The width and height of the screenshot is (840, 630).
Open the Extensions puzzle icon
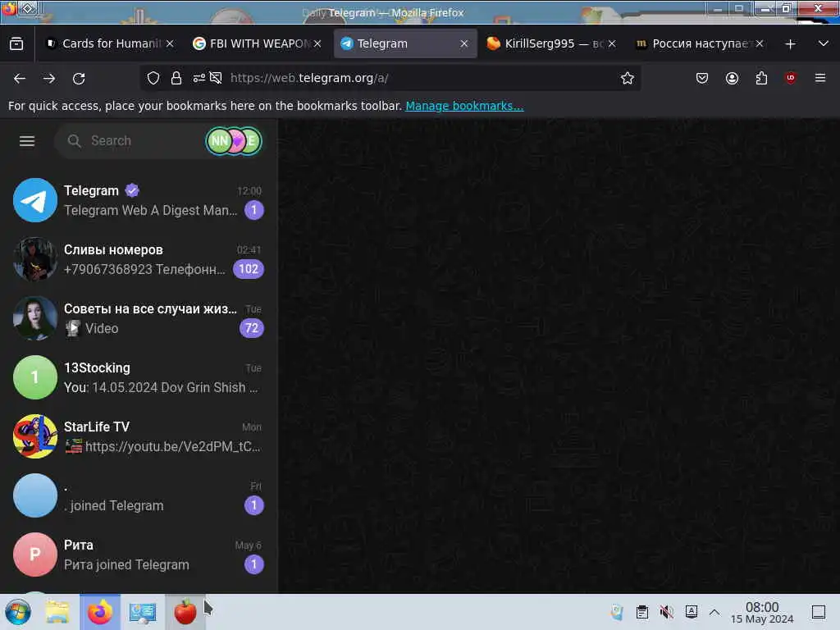coord(761,78)
